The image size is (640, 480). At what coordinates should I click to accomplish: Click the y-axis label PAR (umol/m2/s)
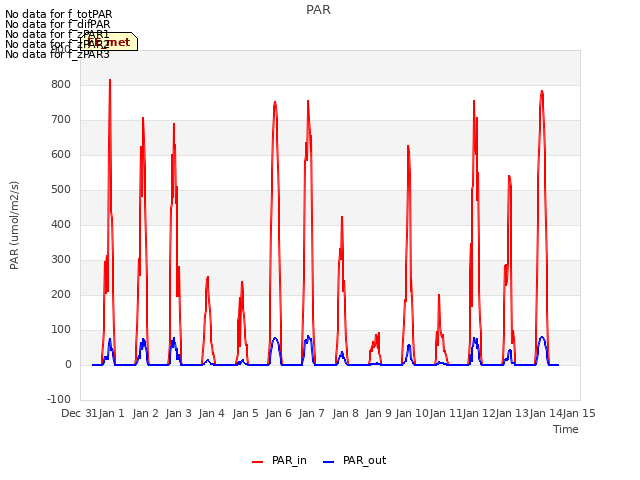(14, 225)
